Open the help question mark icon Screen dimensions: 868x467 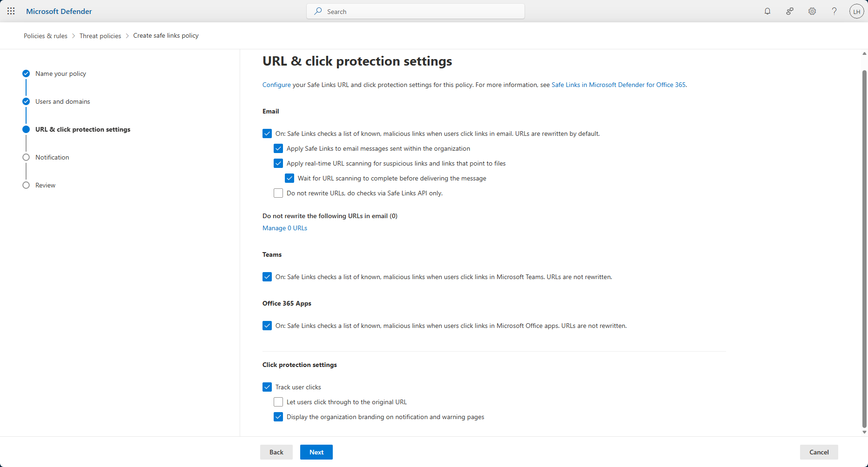coord(834,11)
